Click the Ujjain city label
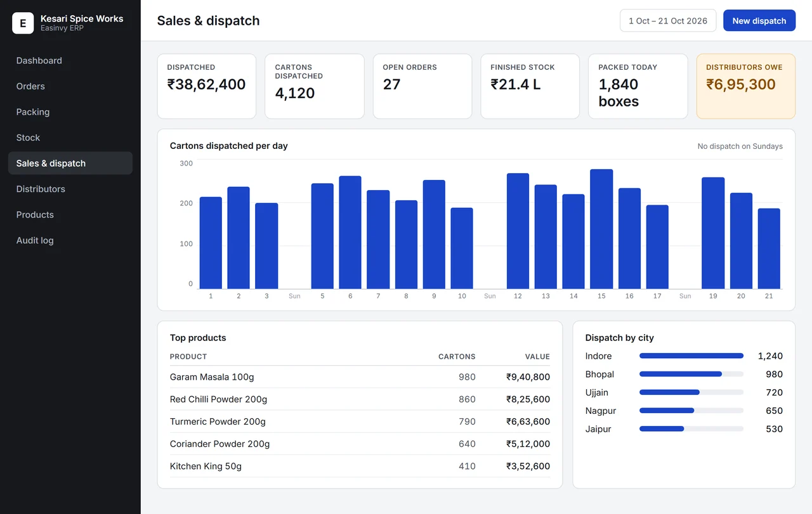812x514 pixels. pos(597,392)
